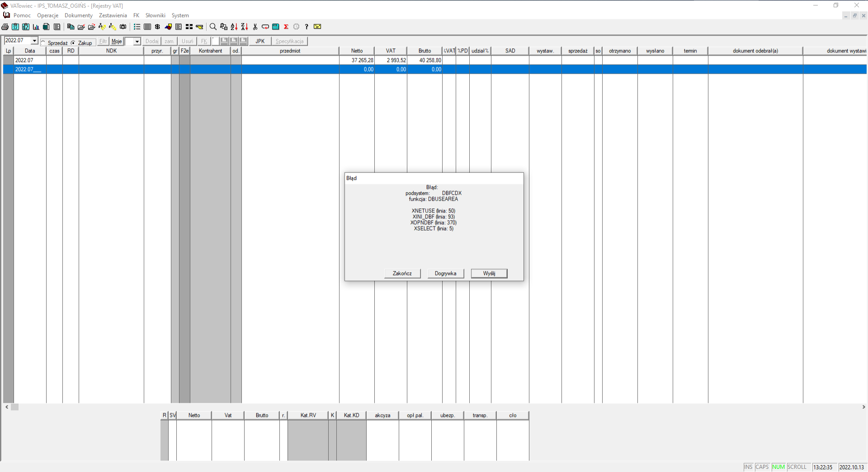Screen dimensions: 868x472
Task: Select the Zakup radio button
Action: pyautogui.click(x=73, y=42)
